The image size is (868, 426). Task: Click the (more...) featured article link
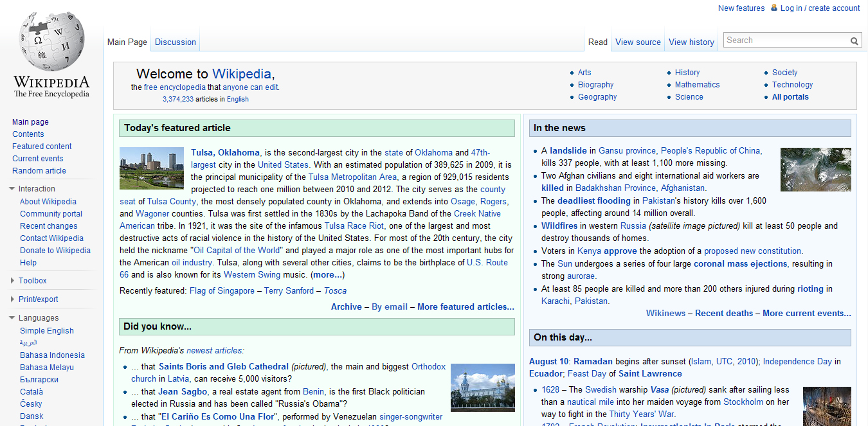(x=328, y=275)
